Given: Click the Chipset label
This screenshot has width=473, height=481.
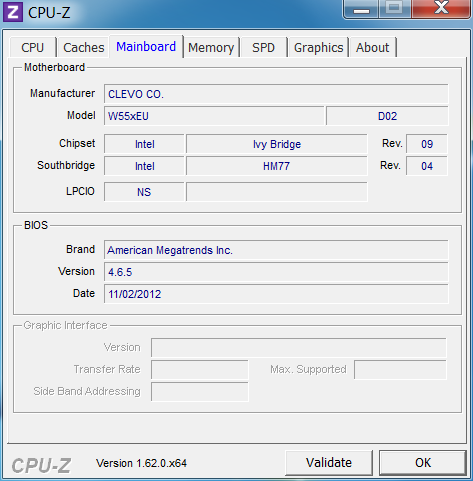Looking at the screenshot, I should [x=77, y=143].
